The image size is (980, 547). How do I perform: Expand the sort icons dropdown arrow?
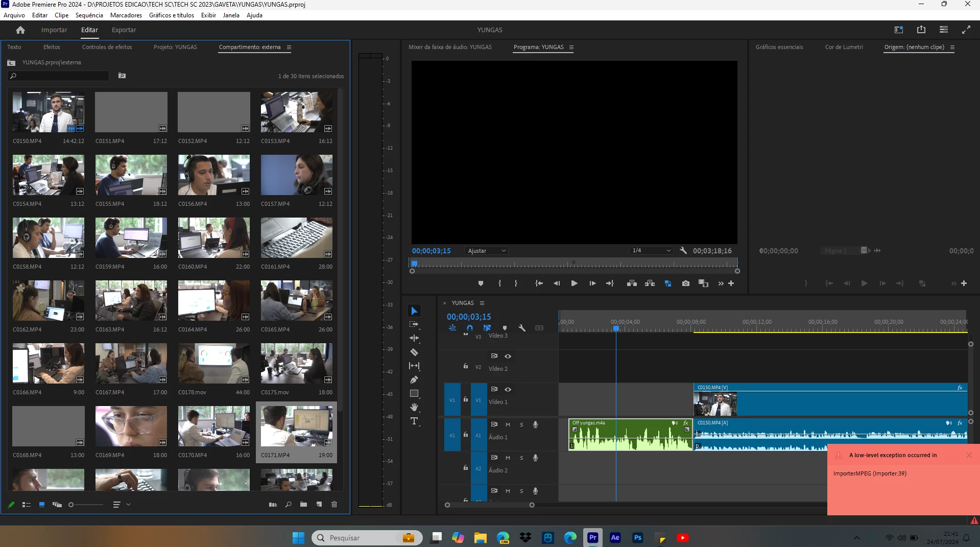tap(129, 505)
